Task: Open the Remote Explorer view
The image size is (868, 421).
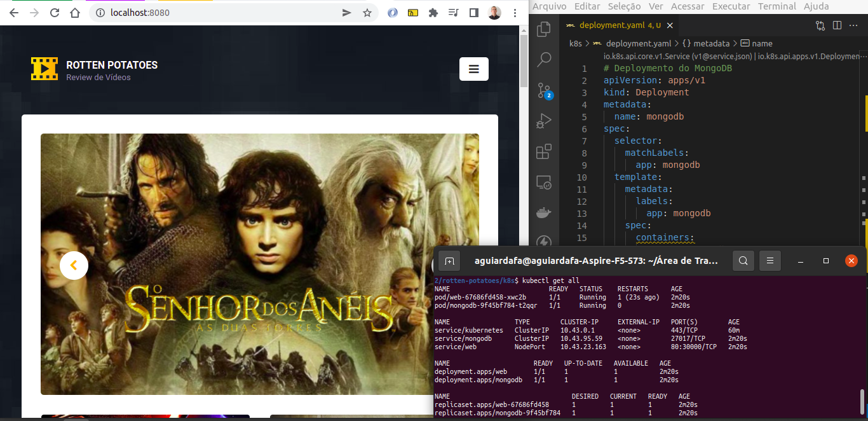Action: pos(544,183)
